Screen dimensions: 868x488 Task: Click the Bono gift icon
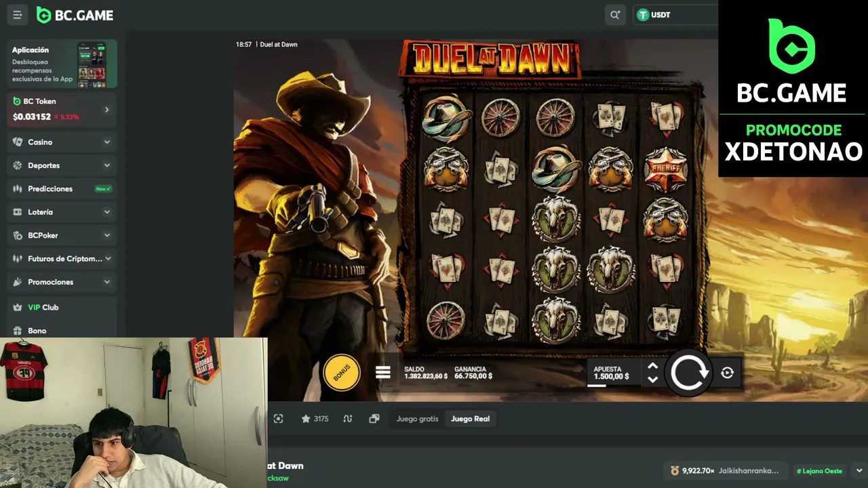[18, 331]
